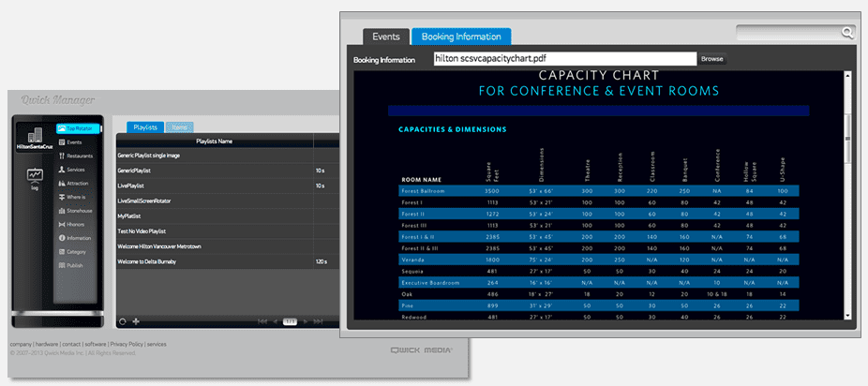Open the company footer link

click(x=21, y=344)
